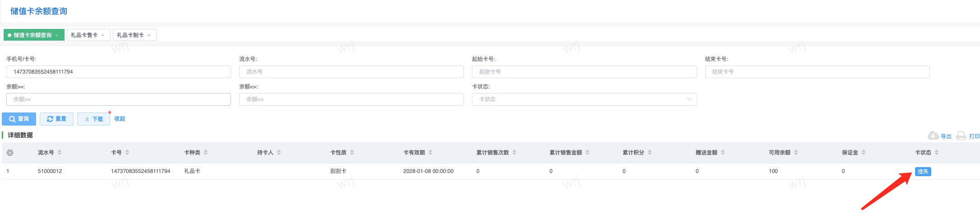Screen dimensions: 980x215
Task: Collapse filters with 收起 link
Action: tap(120, 119)
